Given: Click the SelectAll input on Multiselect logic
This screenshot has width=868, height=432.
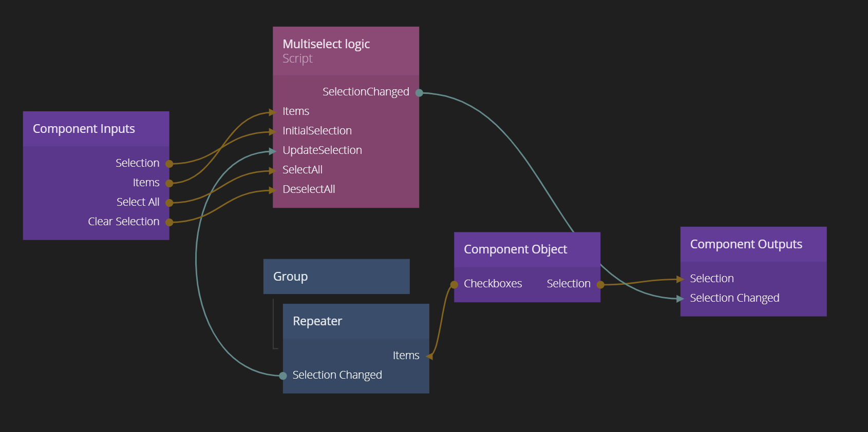Looking at the screenshot, I should [x=303, y=170].
